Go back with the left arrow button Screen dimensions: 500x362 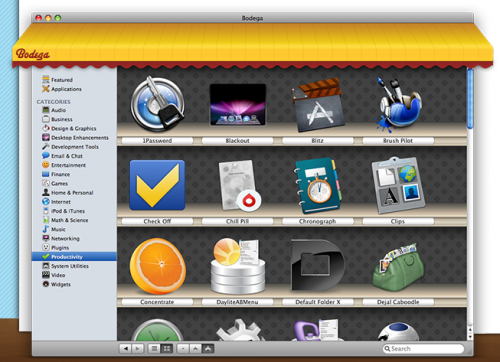click(x=125, y=349)
